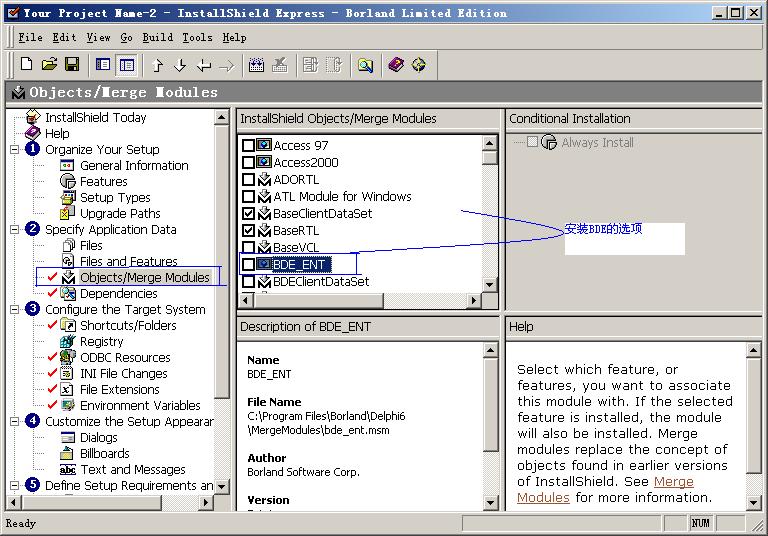Image resolution: width=768 pixels, height=536 pixels.
Task: Click the navigation tree's scroll-down arrow
Action: [x=222, y=487]
